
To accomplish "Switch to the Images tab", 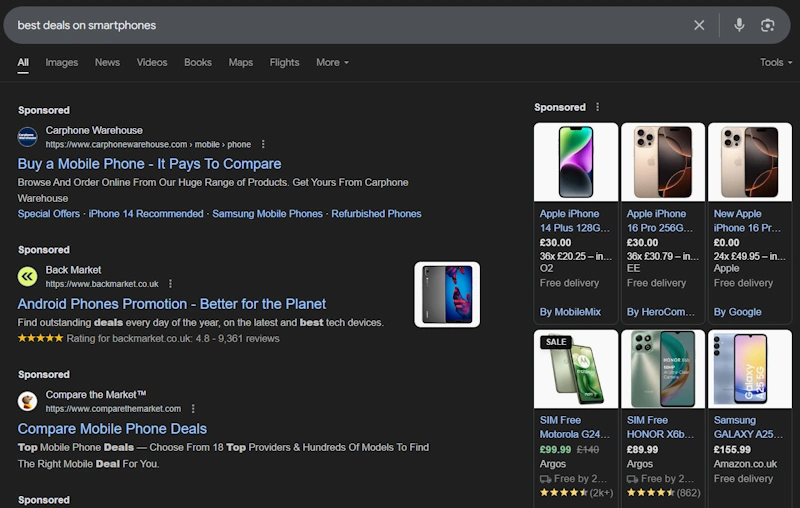I will [x=62, y=62].
